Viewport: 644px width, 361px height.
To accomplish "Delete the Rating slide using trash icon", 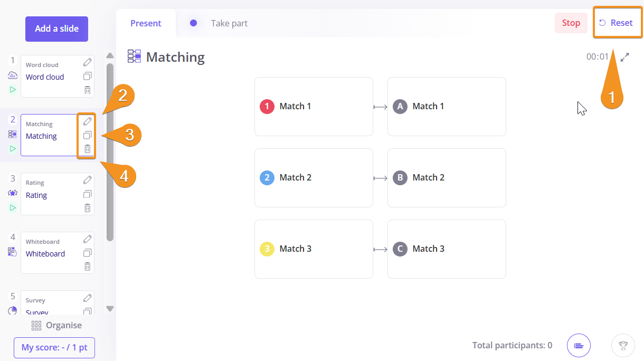I will [x=88, y=208].
